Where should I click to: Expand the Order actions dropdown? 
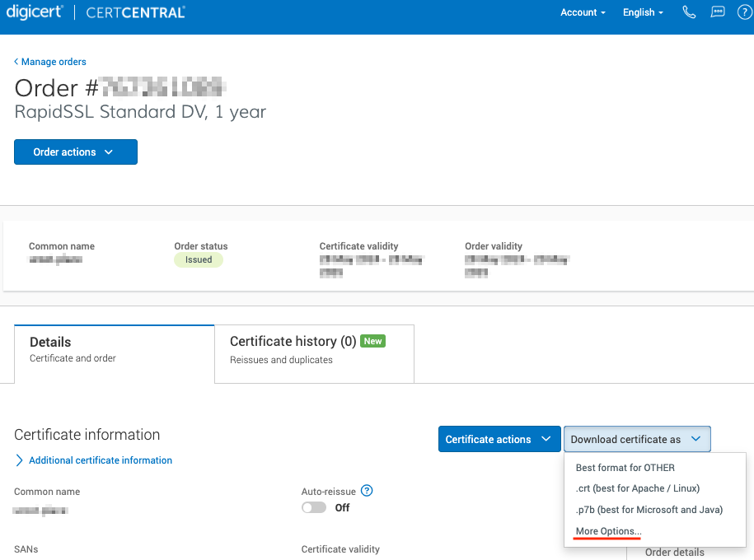click(x=76, y=152)
